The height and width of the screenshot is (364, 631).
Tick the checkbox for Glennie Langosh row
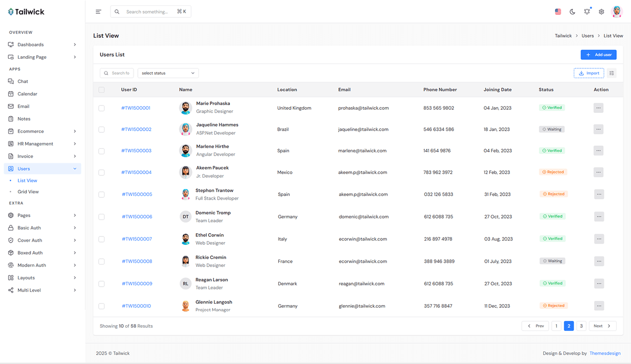[101, 306]
